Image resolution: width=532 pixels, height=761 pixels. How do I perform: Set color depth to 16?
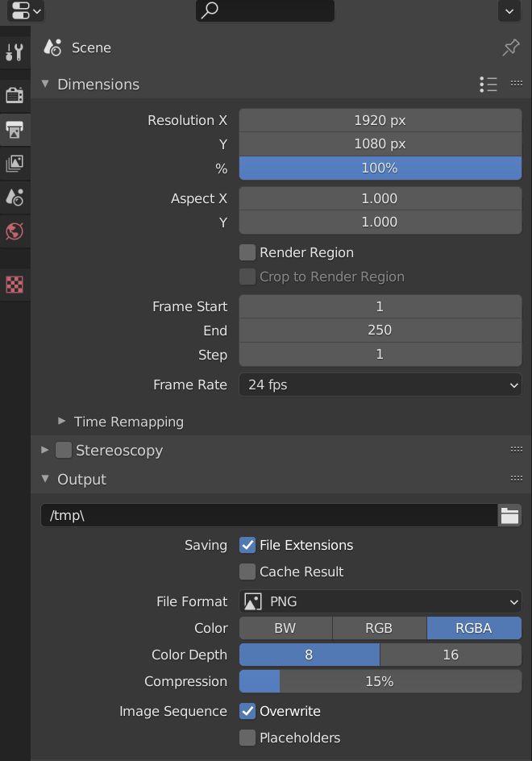coord(451,655)
